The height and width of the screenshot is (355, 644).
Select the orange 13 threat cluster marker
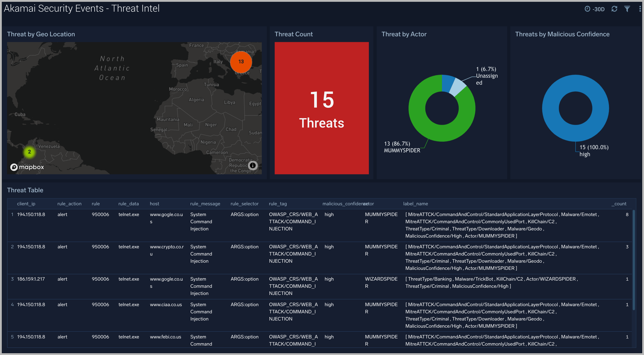coord(241,62)
